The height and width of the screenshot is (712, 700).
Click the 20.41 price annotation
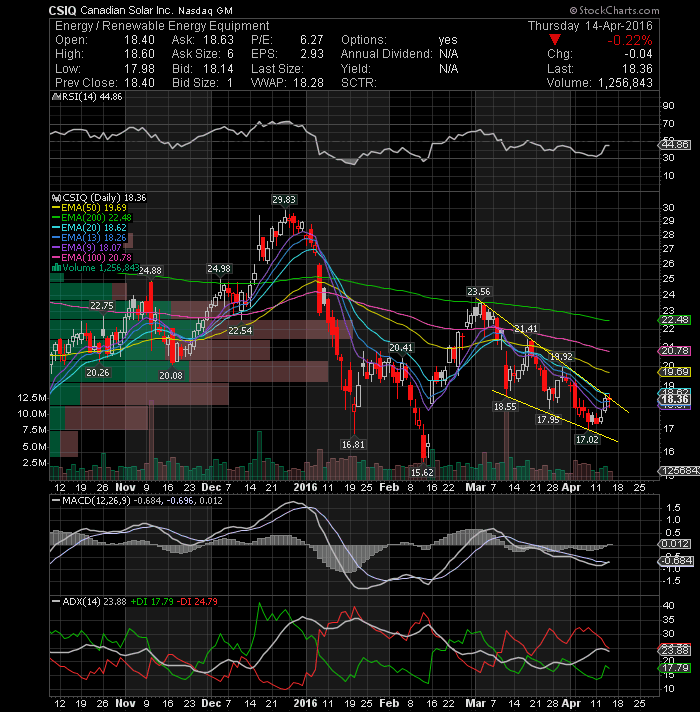tap(401, 348)
